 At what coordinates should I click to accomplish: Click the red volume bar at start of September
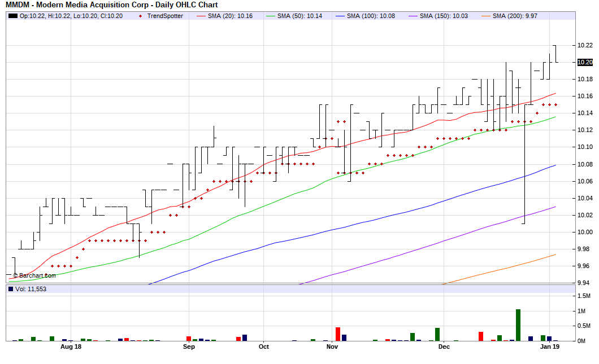coord(189,339)
